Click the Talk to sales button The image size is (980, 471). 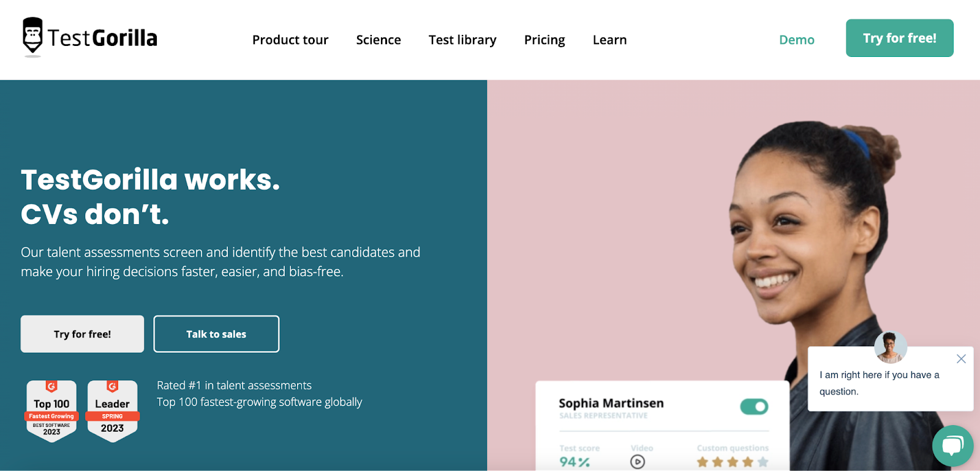(216, 334)
